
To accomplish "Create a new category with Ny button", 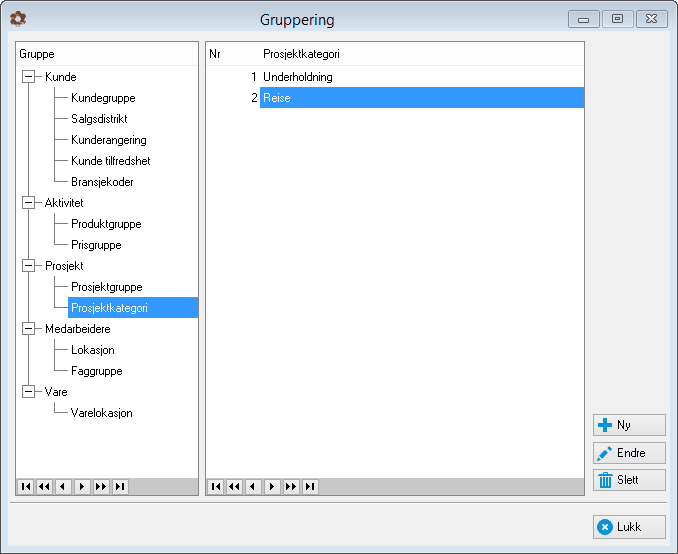I will [x=629, y=425].
